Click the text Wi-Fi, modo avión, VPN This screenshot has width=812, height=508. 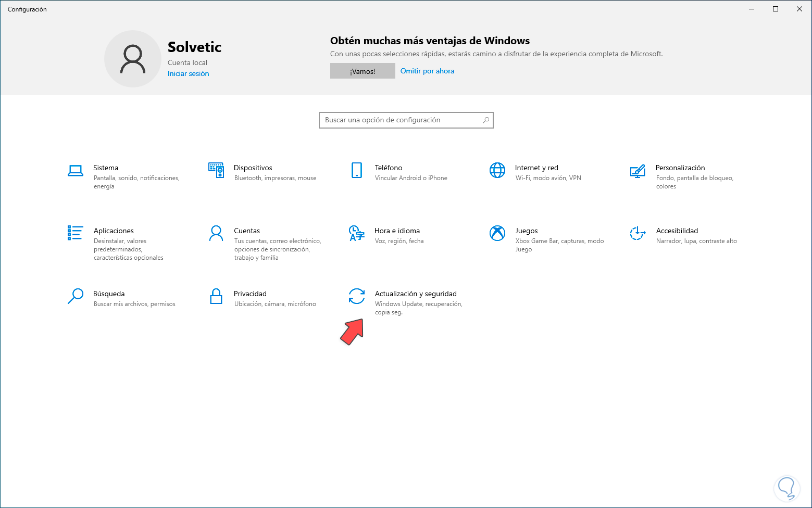548,178
